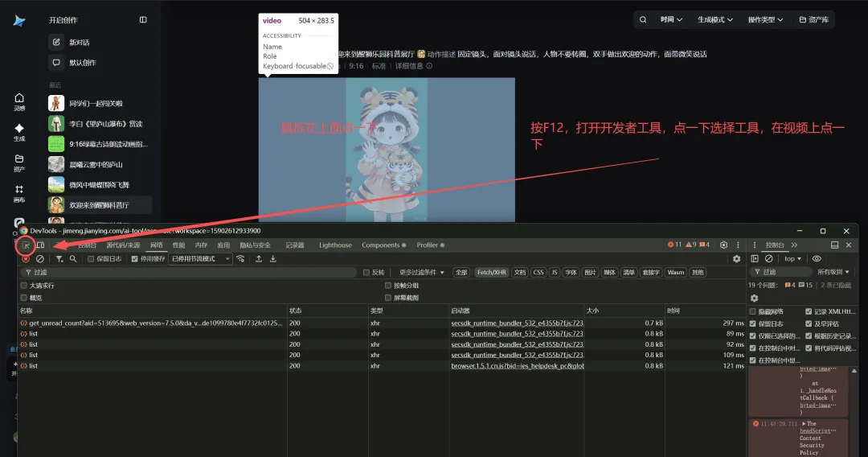This screenshot has width=868, height=457.
Task: Close the console side panel
Action: (x=849, y=245)
